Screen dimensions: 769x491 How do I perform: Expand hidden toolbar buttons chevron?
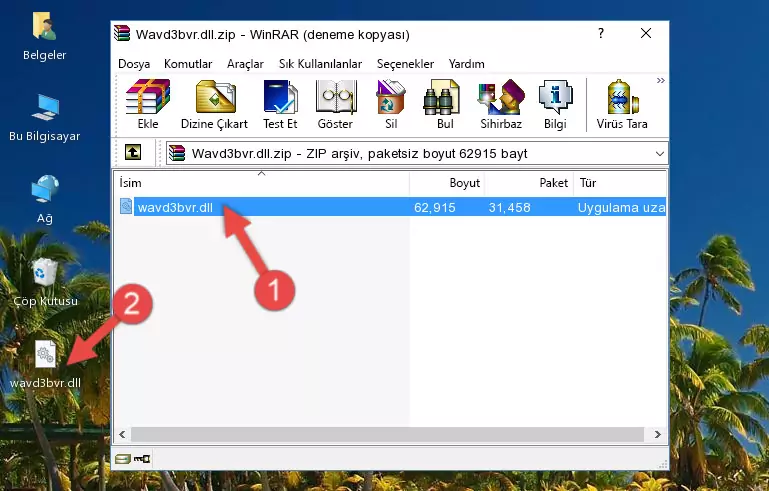[x=661, y=80]
